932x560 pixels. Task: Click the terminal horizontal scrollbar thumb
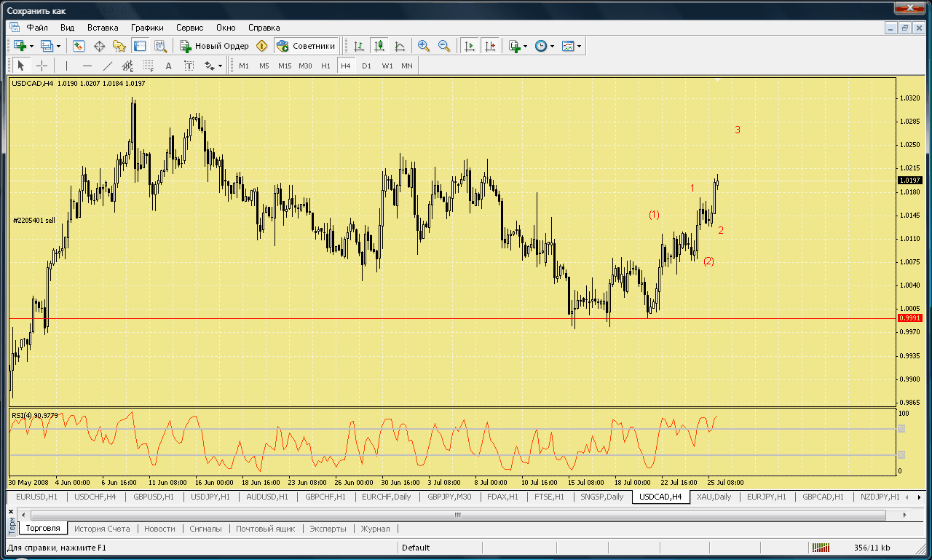(458, 515)
